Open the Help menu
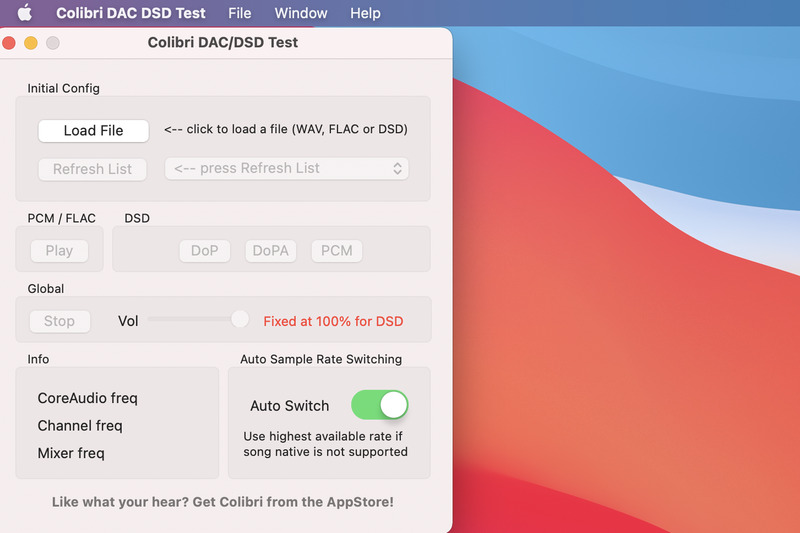800x533 pixels. coord(365,13)
